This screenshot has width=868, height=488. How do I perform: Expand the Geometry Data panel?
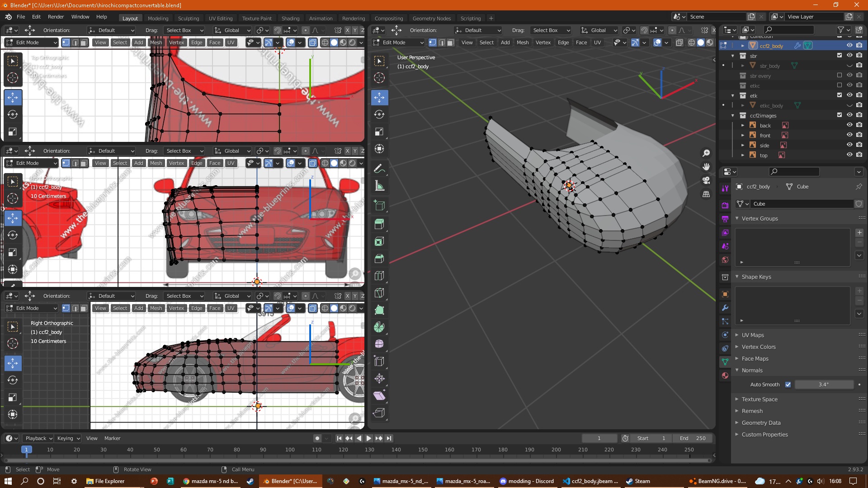click(737, 422)
